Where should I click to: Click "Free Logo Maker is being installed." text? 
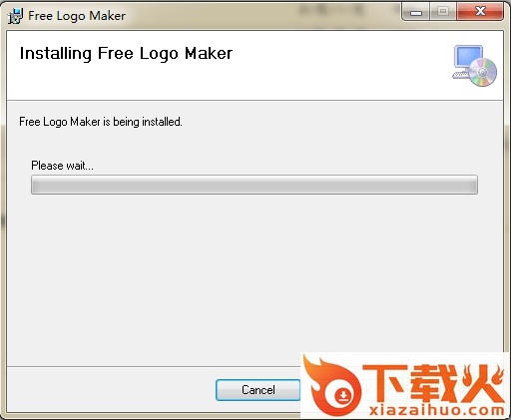(x=101, y=122)
